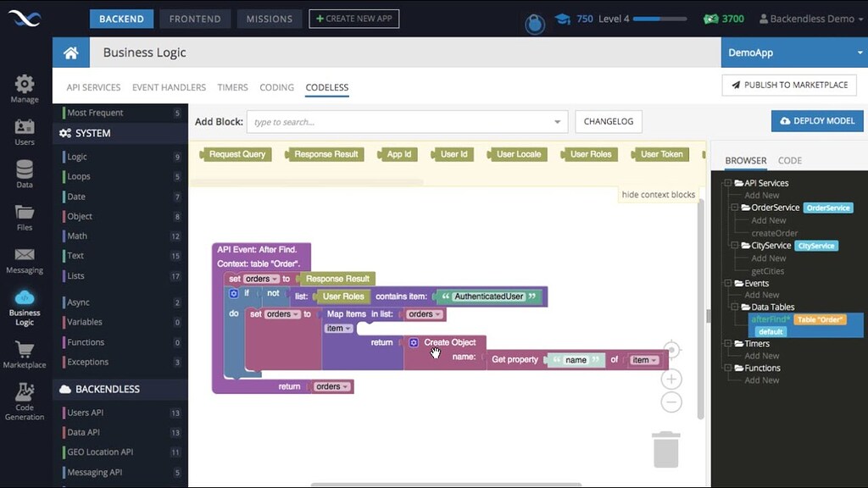Collapse the Functions tree node
Viewport: 868px width, 488px height.
pos(728,368)
